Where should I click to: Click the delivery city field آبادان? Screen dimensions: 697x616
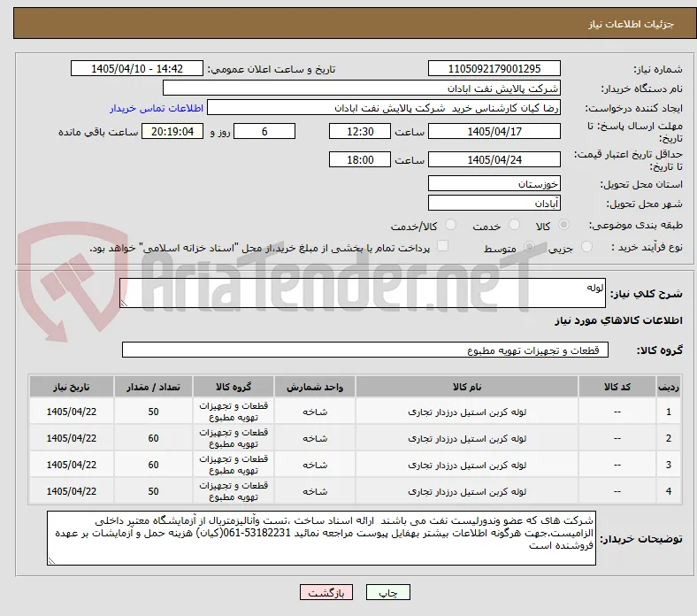tap(494, 204)
